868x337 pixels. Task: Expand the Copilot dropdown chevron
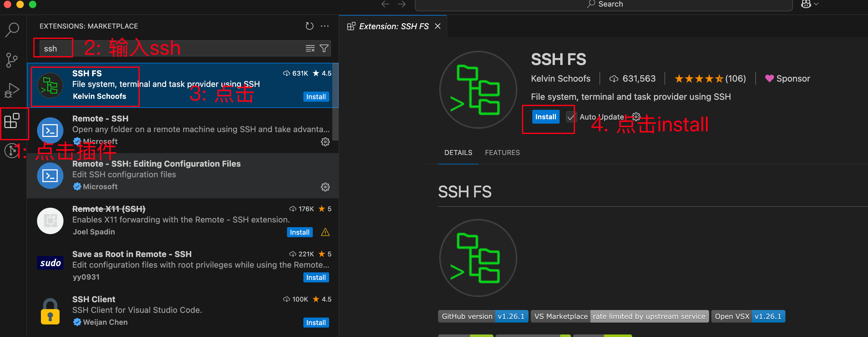(816, 4)
